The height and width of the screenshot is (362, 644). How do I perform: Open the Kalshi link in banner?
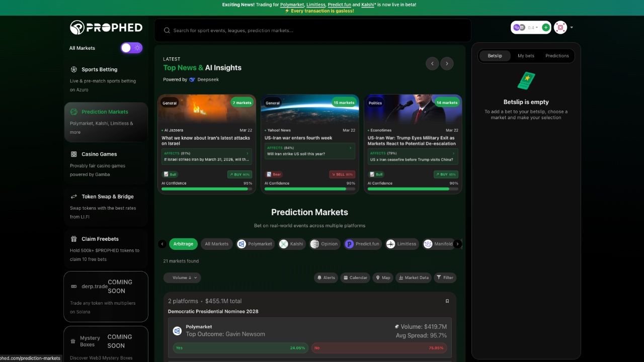click(x=368, y=5)
